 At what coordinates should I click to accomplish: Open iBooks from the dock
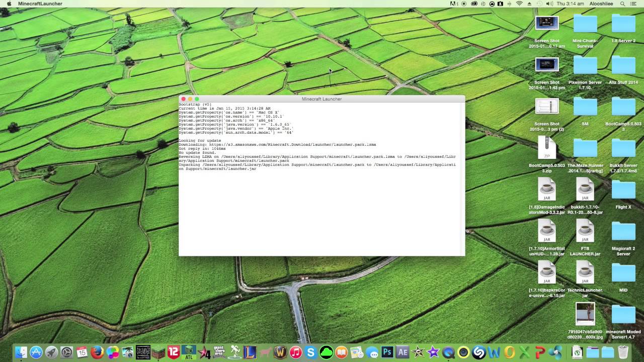(342, 352)
